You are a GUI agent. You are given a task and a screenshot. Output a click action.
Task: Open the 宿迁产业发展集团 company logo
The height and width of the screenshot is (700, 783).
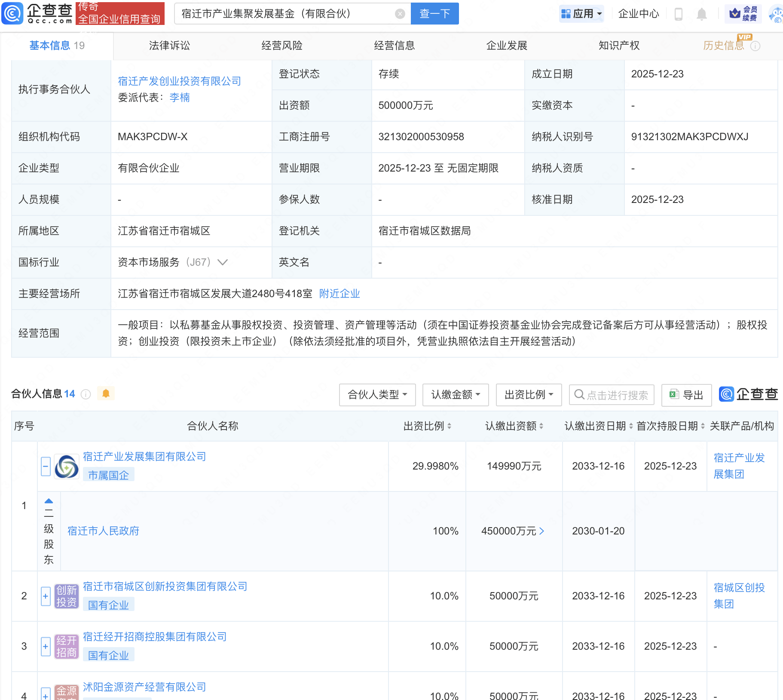67,467
